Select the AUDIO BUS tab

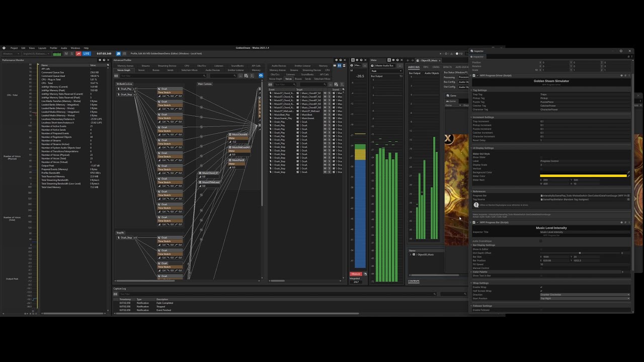pos(414,67)
